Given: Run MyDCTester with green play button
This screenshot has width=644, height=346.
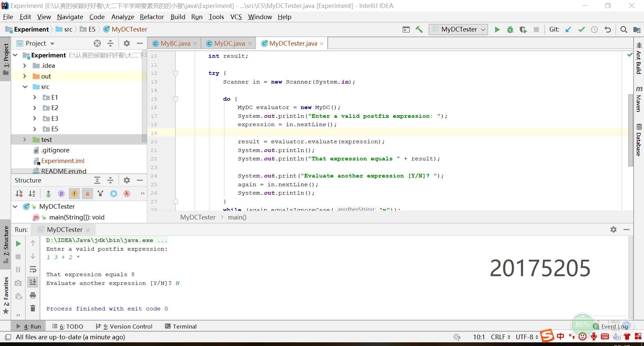Looking at the screenshot, I should coord(497,30).
